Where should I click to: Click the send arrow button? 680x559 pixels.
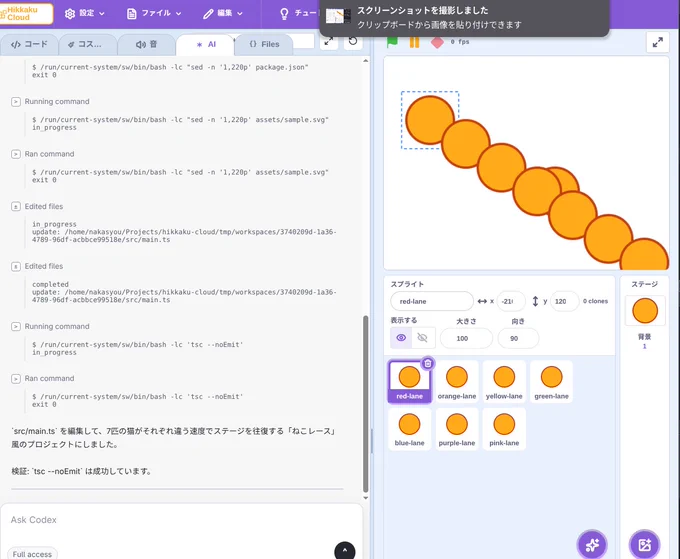345,551
